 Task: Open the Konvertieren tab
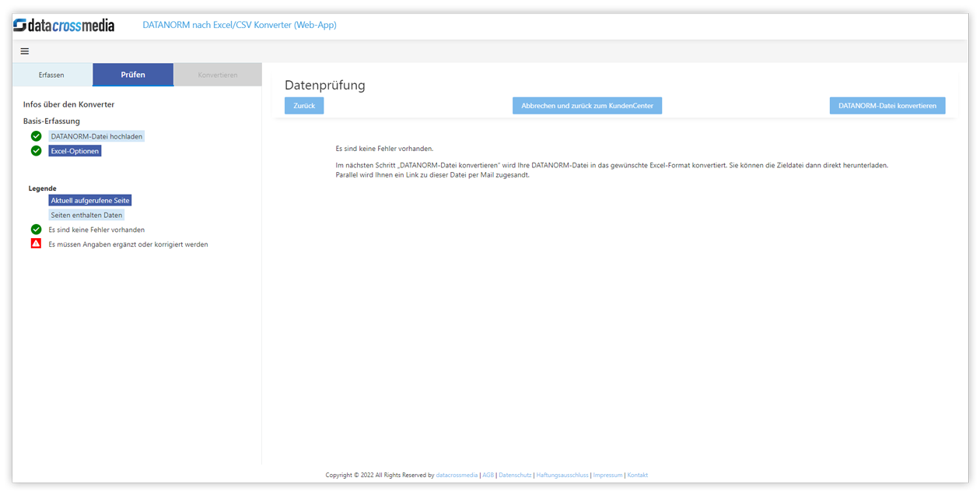(x=218, y=75)
